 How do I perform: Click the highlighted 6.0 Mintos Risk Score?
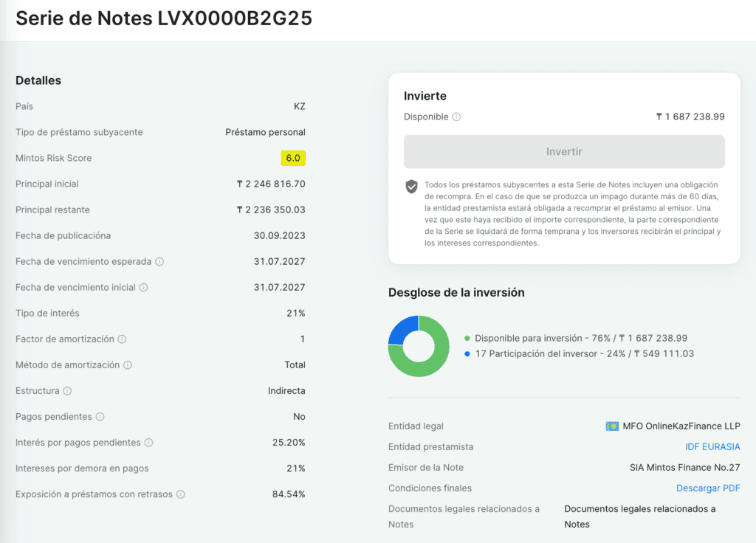tap(293, 158)
